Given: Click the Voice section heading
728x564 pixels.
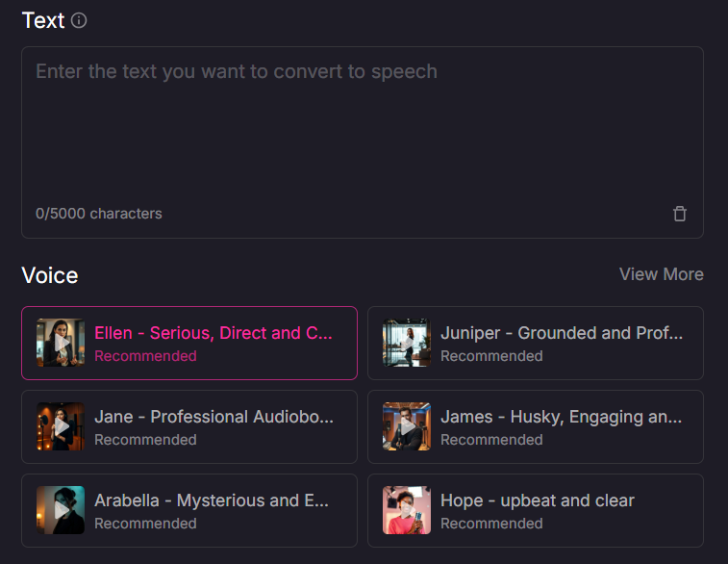Looking at the screenshot, I should tap(50, 275).
